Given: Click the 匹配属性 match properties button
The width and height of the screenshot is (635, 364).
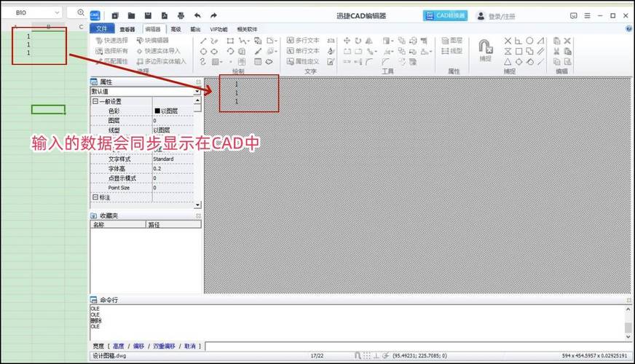Looking at the screenshot, I should click(x=111, y=62).
